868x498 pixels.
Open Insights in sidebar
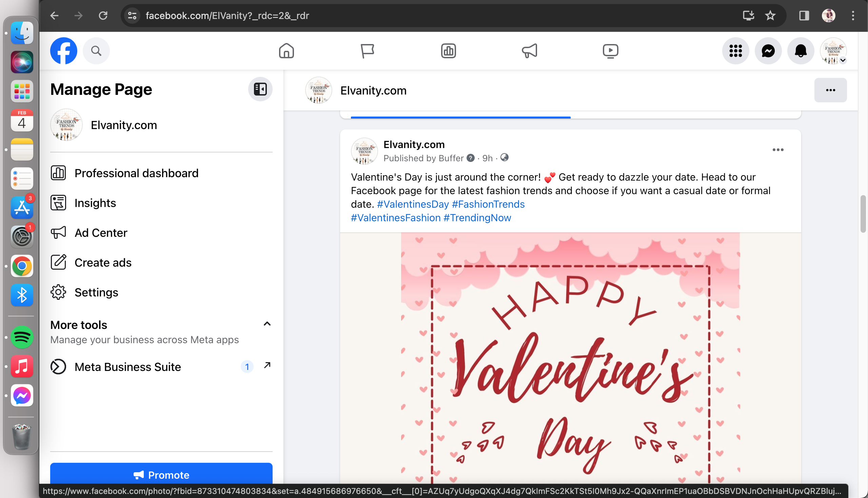pos(95,203)
